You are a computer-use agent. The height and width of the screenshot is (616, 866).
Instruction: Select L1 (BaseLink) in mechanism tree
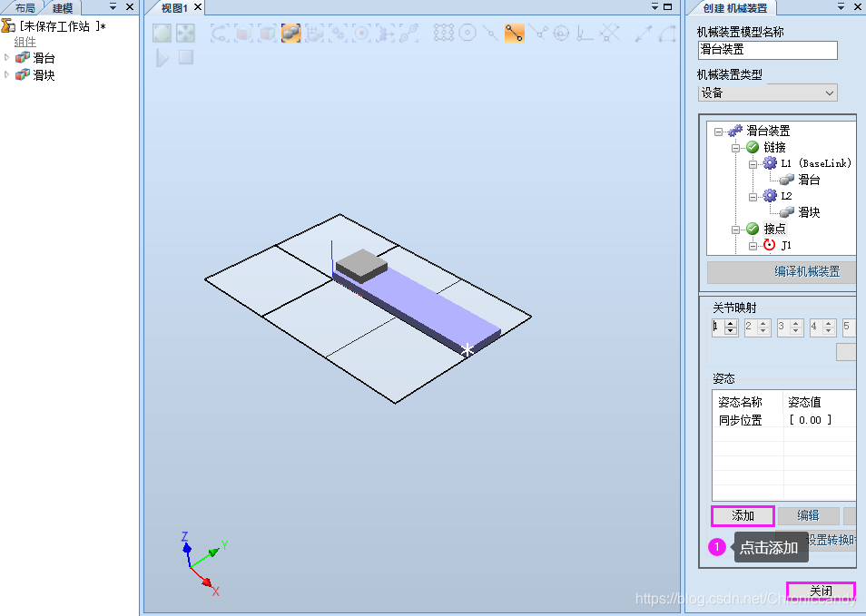(x=816, y=163)
